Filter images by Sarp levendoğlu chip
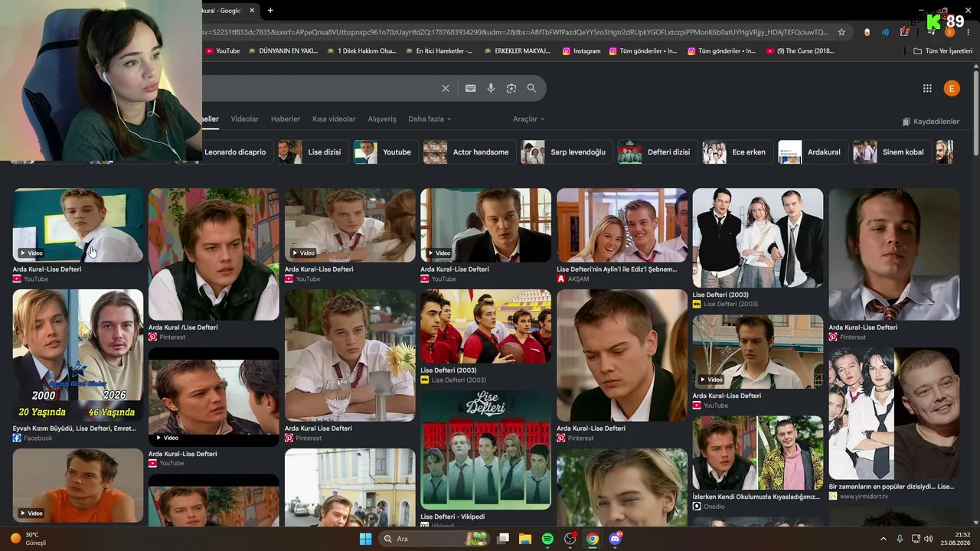The width and height of the screenshot is (980, 551). pos(567,152)
